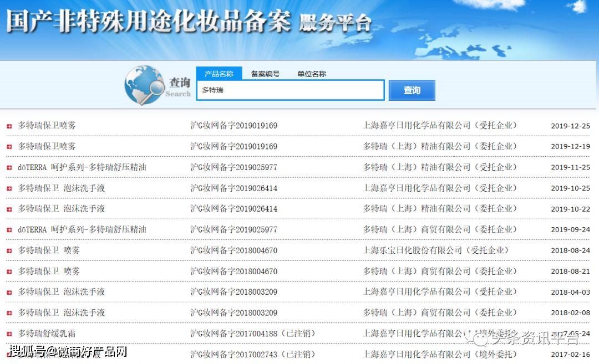Open dōTERRA 呵护系列 entry dated 2019-11-25
This screenshot has width=599, height=364.
tap(82, 167)
